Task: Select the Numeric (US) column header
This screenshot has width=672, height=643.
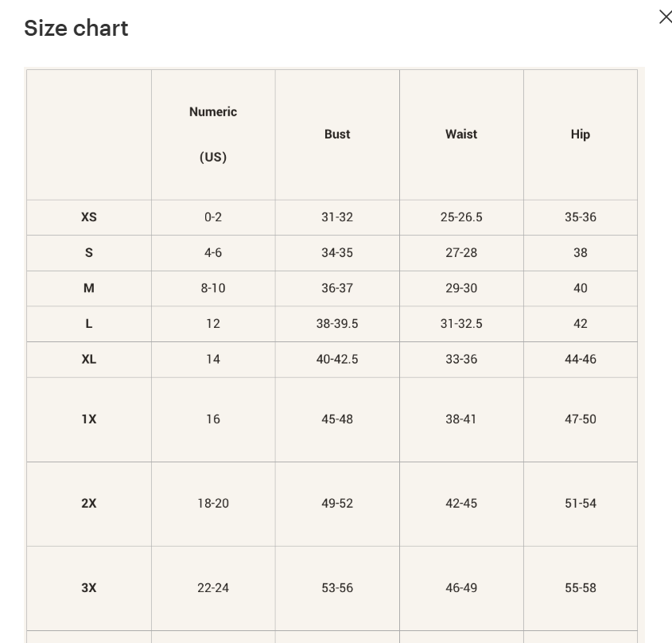Action: pyautogui.click(x=213, y=134)
